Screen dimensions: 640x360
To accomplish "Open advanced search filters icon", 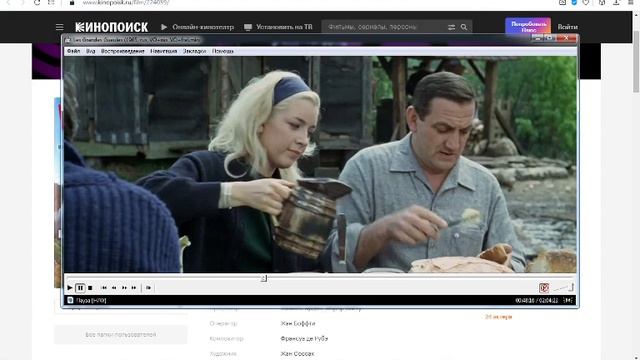I will pyautogui.click(x=451, y=27).
